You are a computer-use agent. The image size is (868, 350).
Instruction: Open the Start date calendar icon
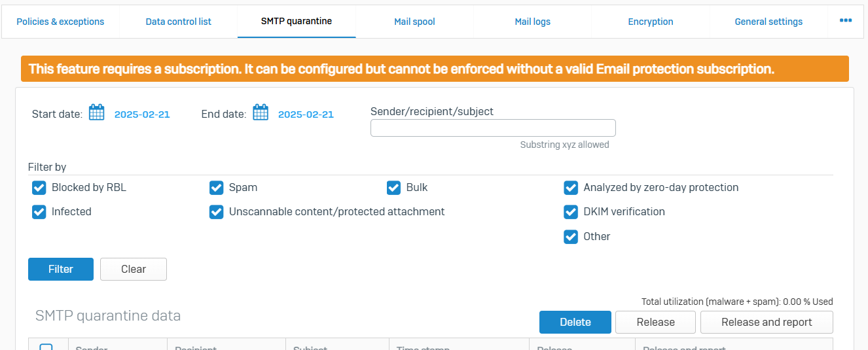[x=97, y=113]
